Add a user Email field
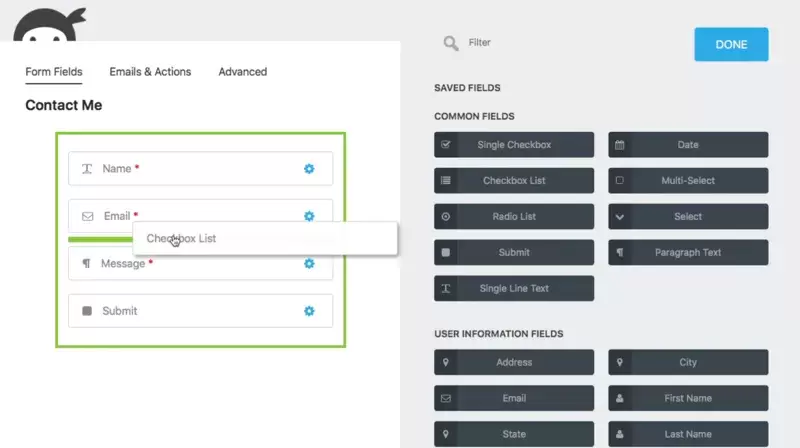This screenshot has width=800, height=448. tap(514, 399)
